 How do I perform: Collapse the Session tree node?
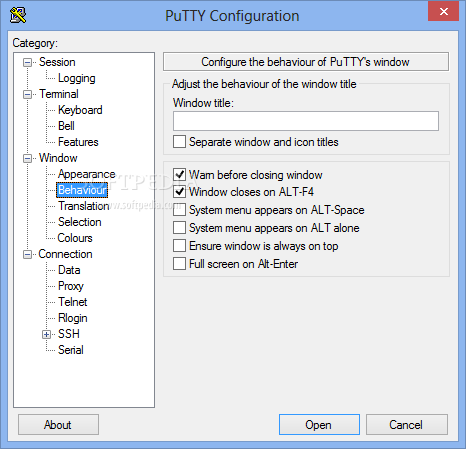(27, 62)
